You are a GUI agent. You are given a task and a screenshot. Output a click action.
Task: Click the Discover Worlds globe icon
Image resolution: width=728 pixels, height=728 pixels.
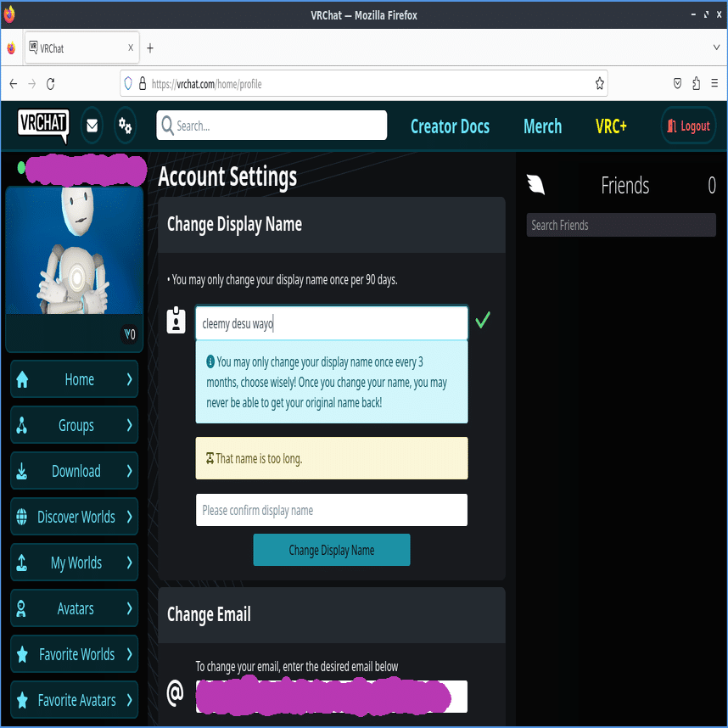point(22,516)
